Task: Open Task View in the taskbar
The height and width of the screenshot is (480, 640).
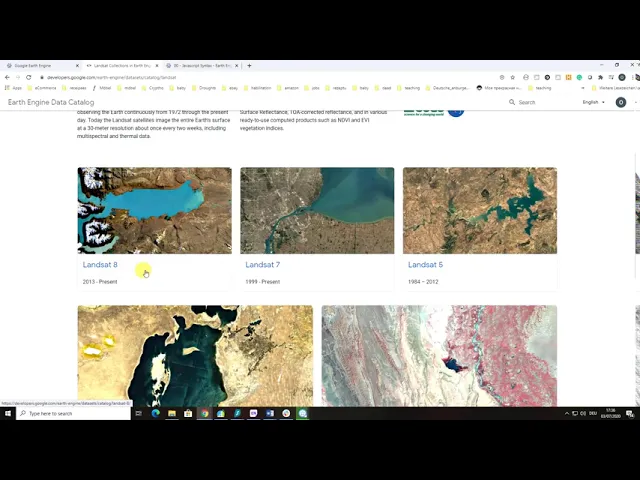Action: coord(139,413)
